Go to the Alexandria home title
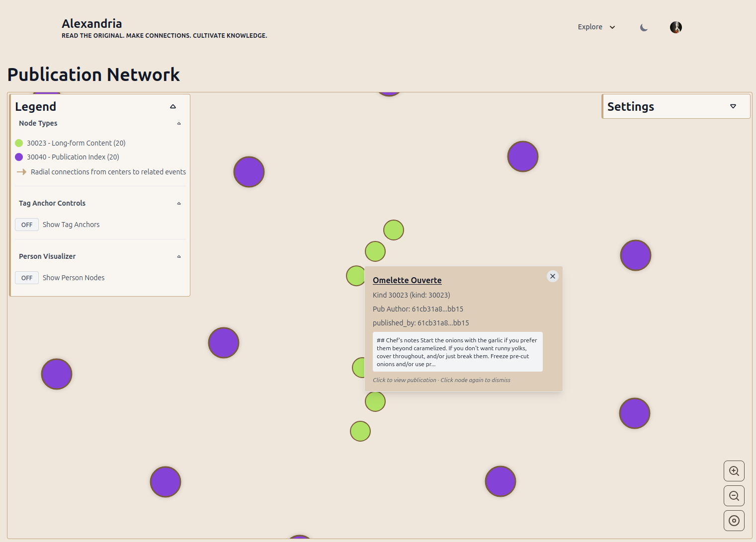756x542 pixels. pyautogui.click(x=92, y=23)
